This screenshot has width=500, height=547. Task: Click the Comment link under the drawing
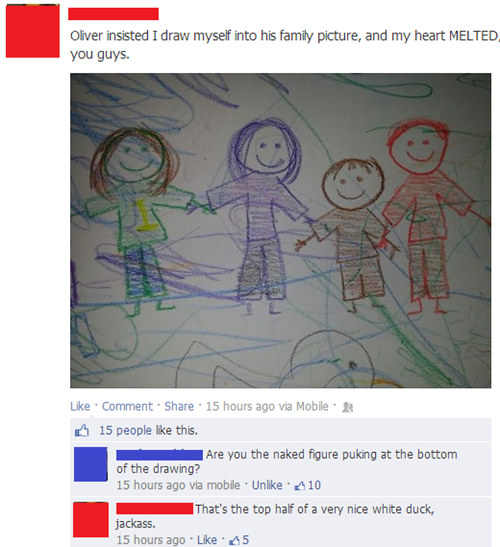pos(127,406)
